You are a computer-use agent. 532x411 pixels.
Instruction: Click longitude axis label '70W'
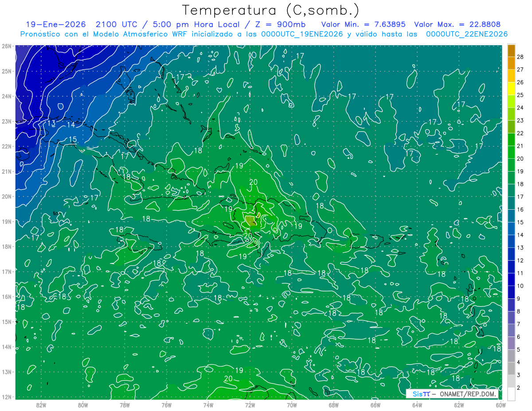(292, 405)
